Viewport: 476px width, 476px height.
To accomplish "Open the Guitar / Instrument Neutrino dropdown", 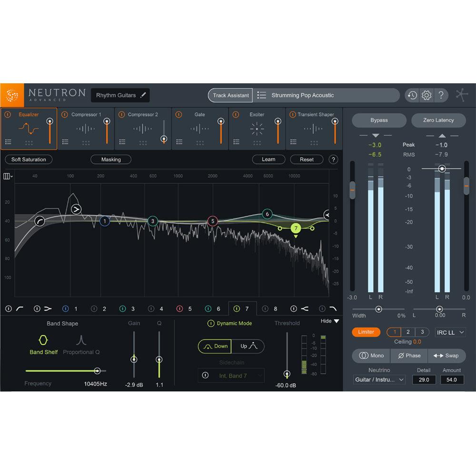I will coord(379,379).
